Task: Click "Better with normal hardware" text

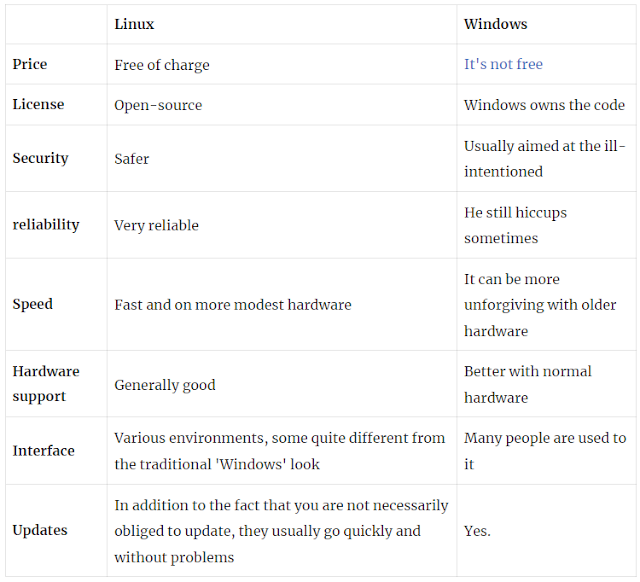Action: tap(527, 384)
